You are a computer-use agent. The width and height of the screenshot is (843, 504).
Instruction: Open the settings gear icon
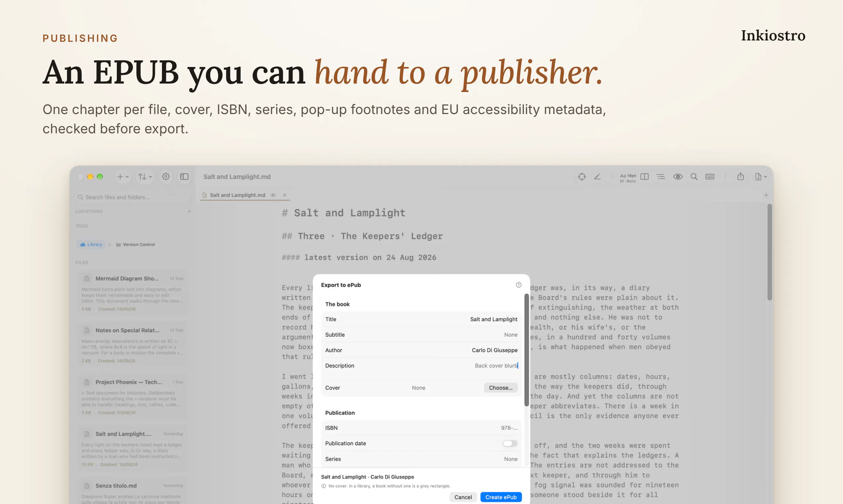click(166, 177)
